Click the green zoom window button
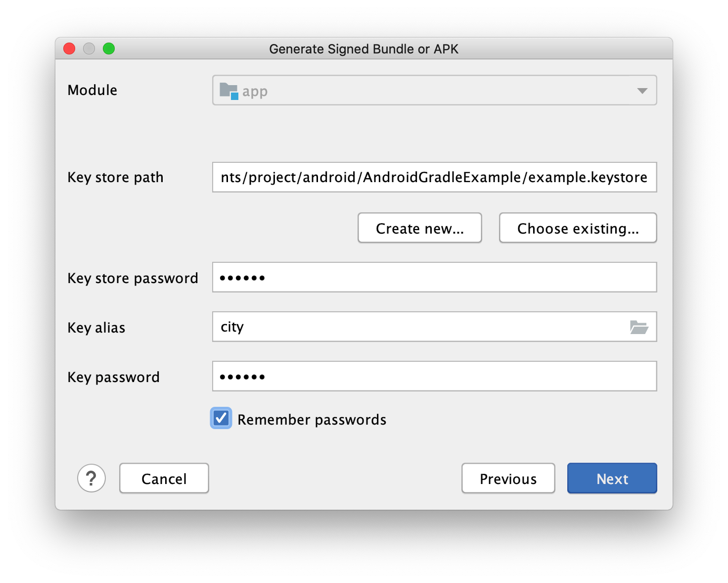 click(x=109, y=49)
